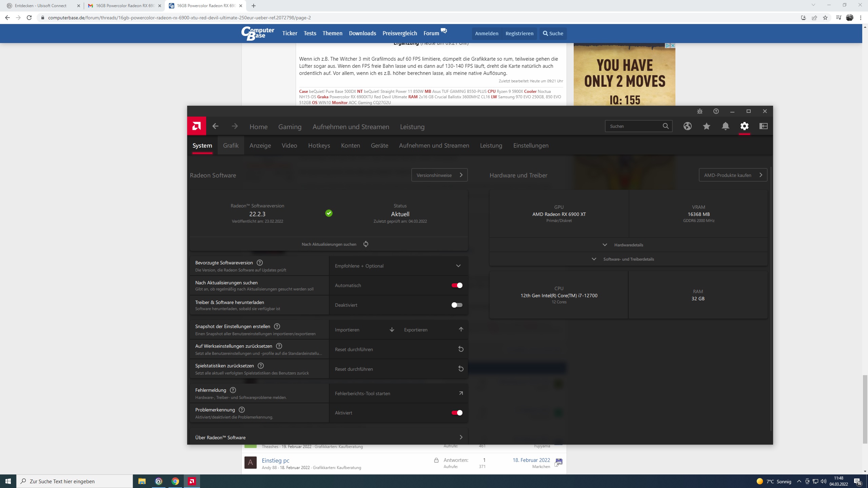
Task: Click the favorites star icon
Action: click(x=706, y=126)
